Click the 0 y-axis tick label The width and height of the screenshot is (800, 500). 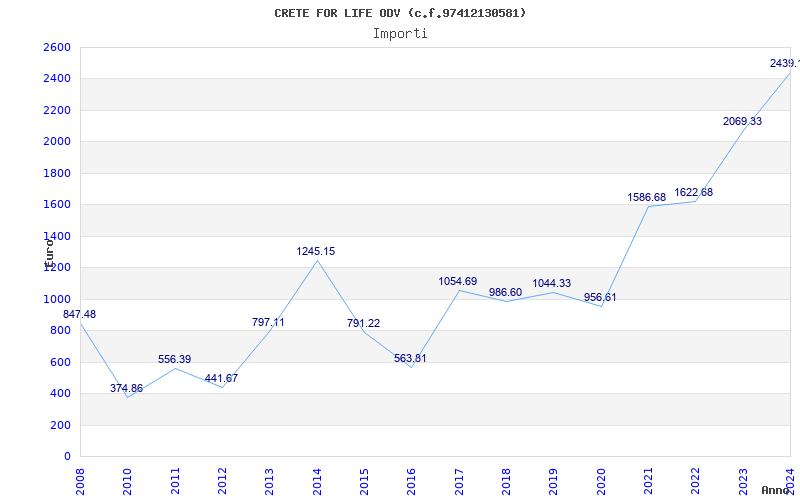[x=67, y=457]
